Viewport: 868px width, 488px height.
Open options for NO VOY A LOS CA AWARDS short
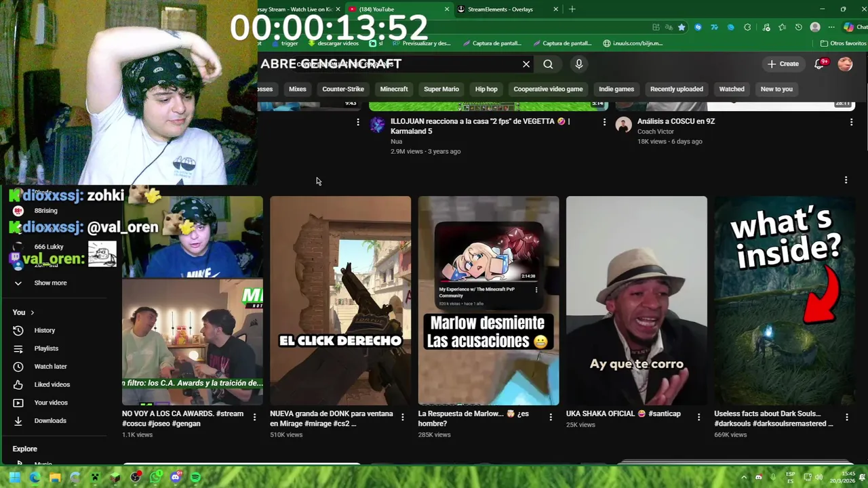254,418
